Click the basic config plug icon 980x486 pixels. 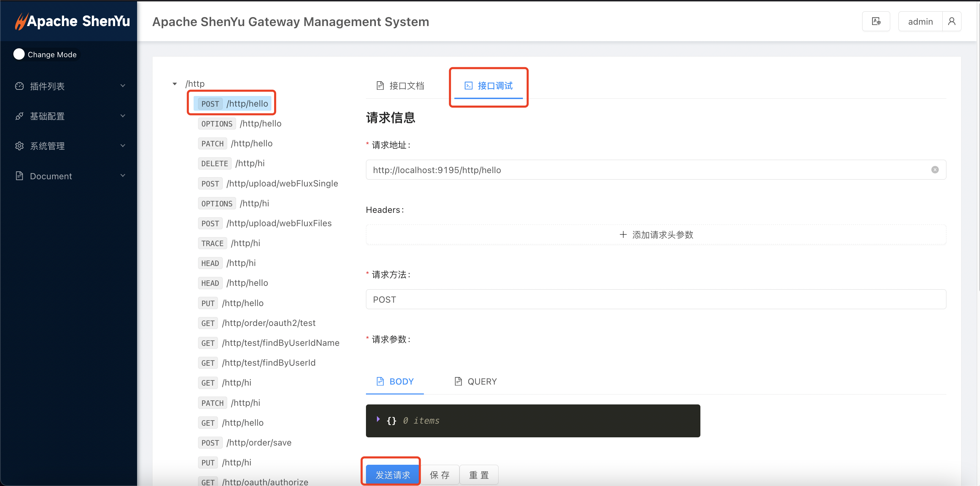pos(19,116)
